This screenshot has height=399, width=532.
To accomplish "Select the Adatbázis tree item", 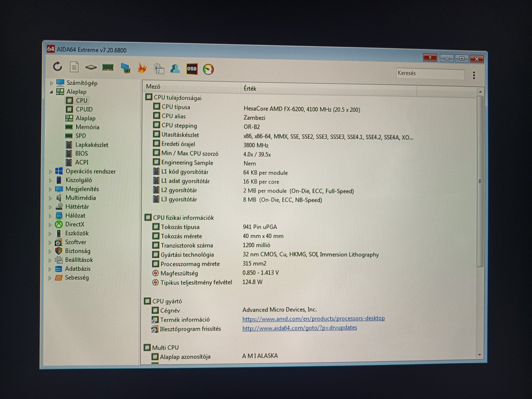I will (77, 269).
